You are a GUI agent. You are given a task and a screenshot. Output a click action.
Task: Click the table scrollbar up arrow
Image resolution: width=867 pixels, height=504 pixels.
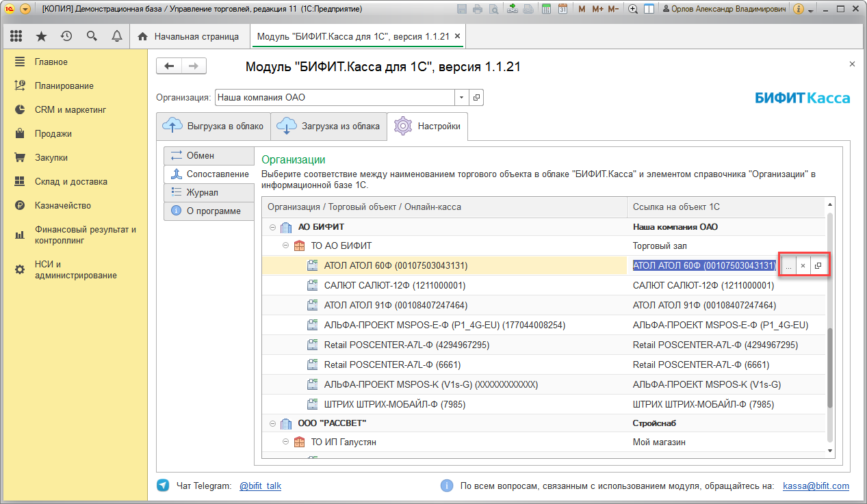(x=830, y=204)
